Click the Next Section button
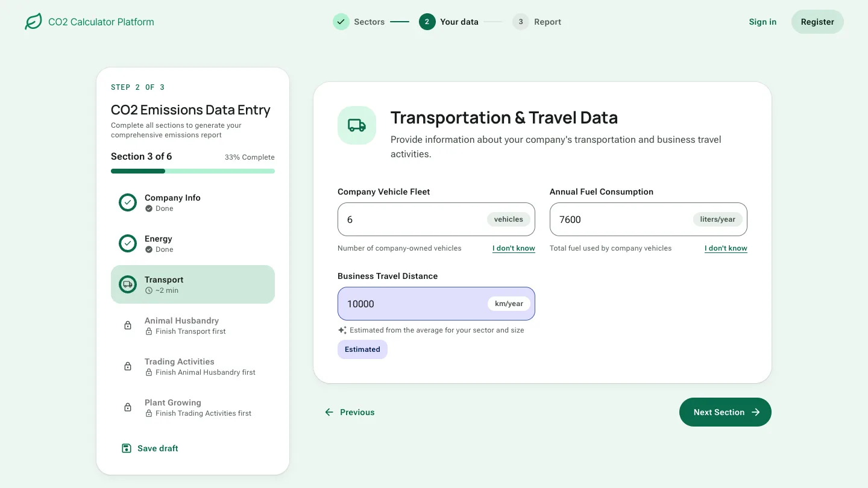 tap(725, 412)
